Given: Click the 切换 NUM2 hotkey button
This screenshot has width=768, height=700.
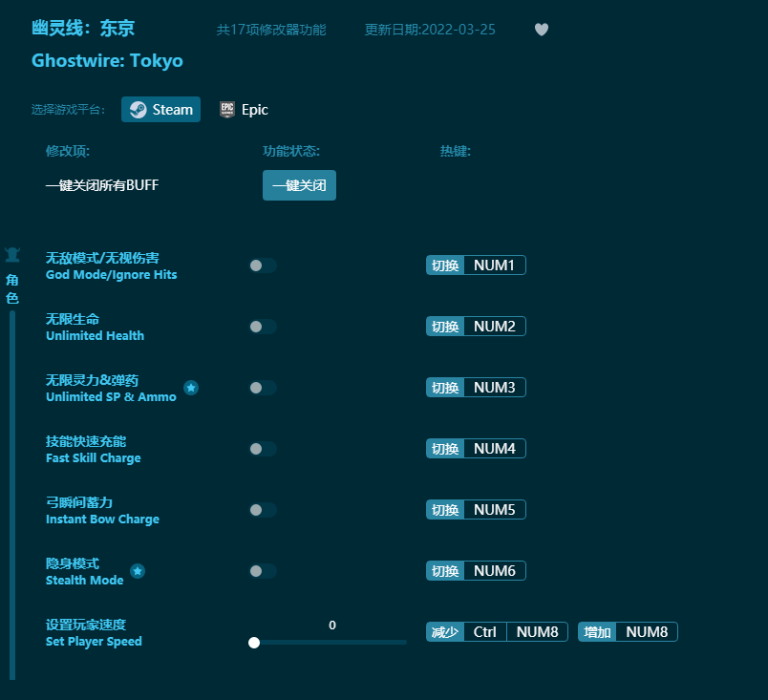Looking at the screenshot, I should coord(476,327).
